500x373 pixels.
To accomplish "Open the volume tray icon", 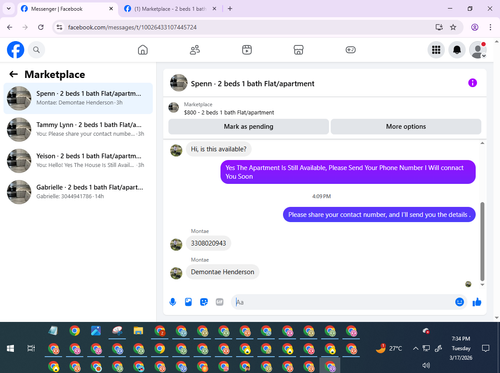I will [x=426, y=365].
